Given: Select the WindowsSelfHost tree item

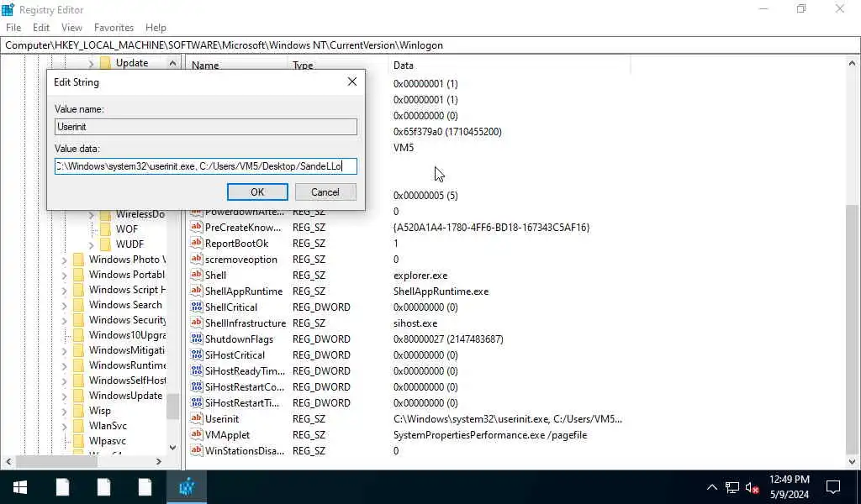Looking at the screenshot, I should pyautogui.click(x=127, y=381).
